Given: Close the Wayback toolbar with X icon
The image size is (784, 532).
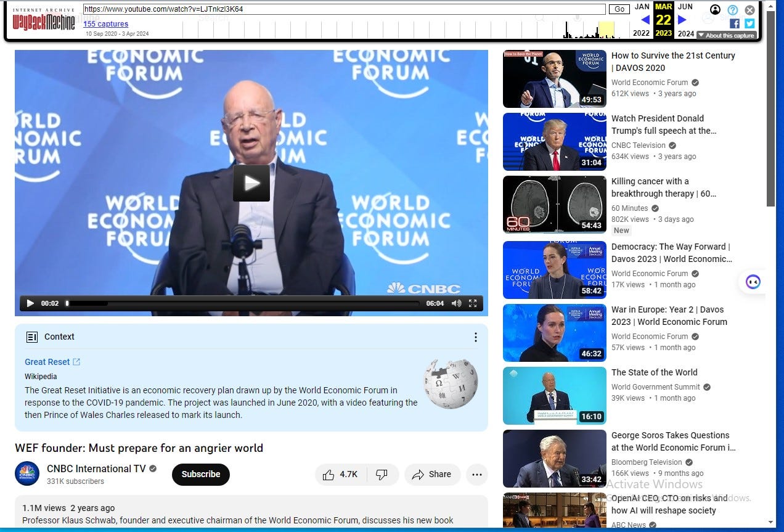Looking at the screenshot, I should pos(749,10).
